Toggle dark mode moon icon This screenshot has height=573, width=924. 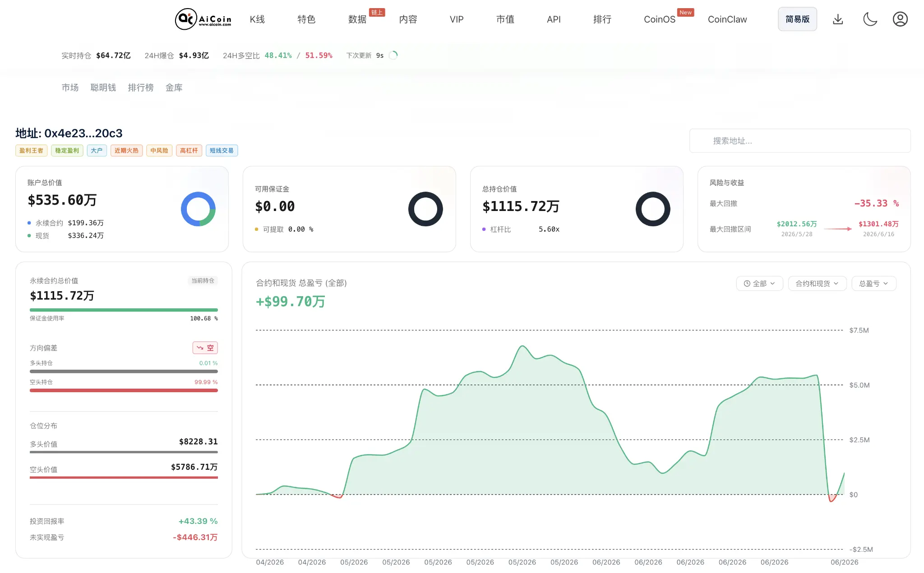tap(870, 19)
